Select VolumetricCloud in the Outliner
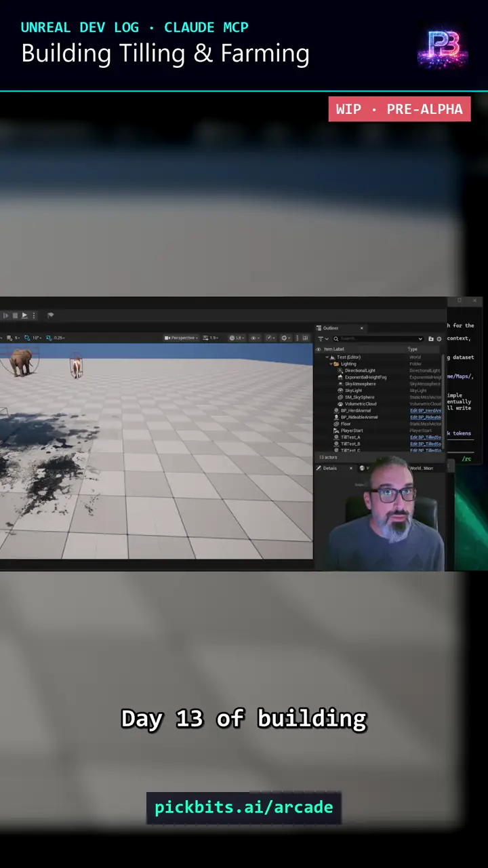 click(x=360, y=404)
